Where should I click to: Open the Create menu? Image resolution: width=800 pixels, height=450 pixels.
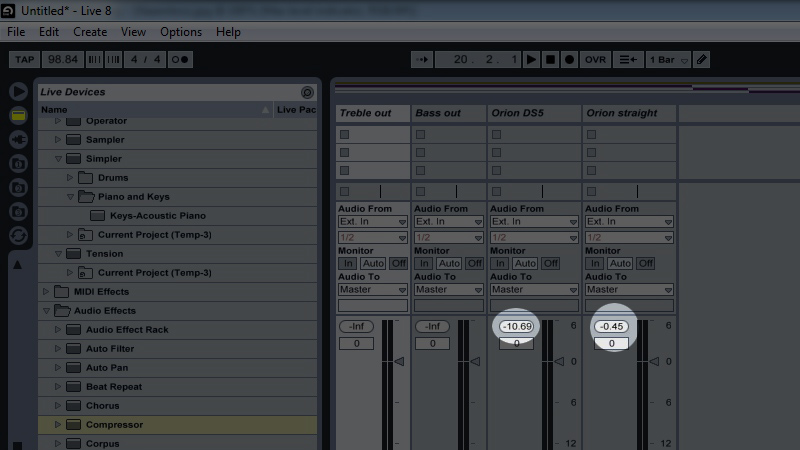pos(90,32)
